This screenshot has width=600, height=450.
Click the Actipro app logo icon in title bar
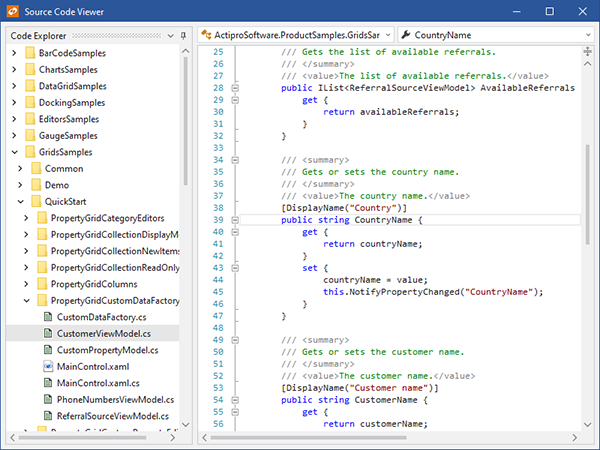coord(13,11)
